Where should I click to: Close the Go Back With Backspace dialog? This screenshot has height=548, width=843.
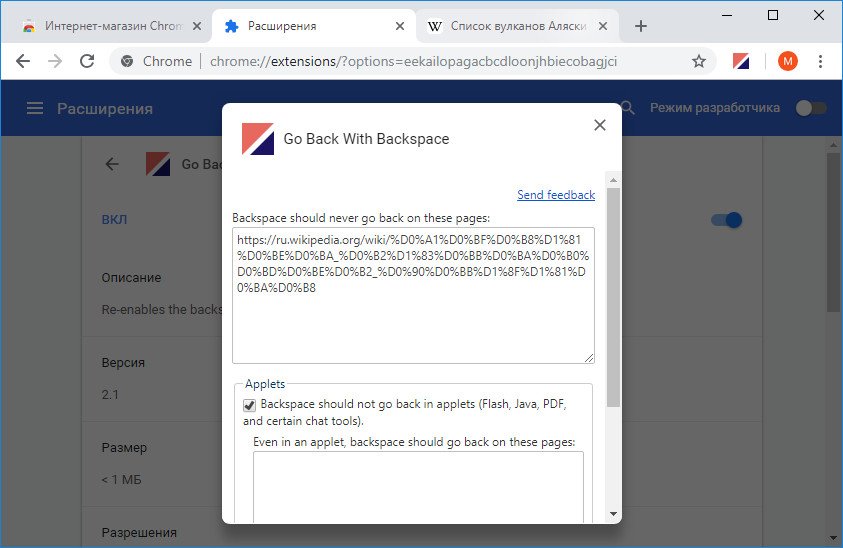point(600,125)
